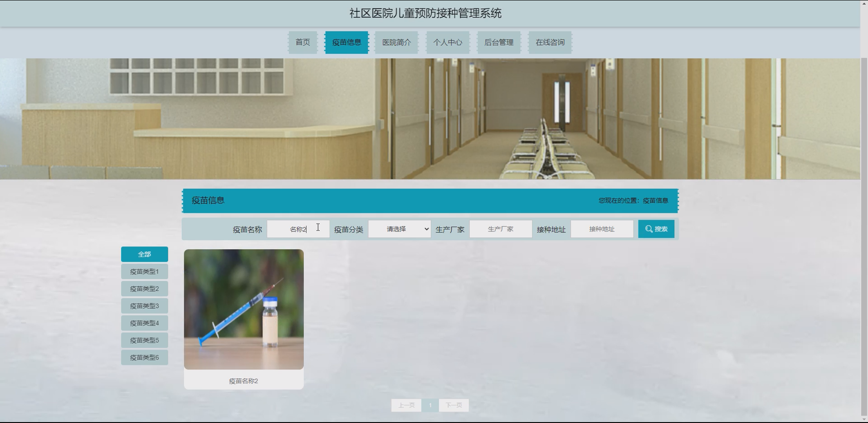868x423 pixels.
Task: Filter by 疫苗类型3
Action: 145,306
